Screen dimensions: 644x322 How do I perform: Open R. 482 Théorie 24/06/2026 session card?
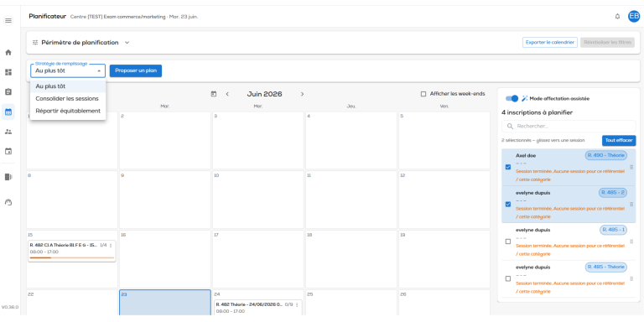(258, 308)
